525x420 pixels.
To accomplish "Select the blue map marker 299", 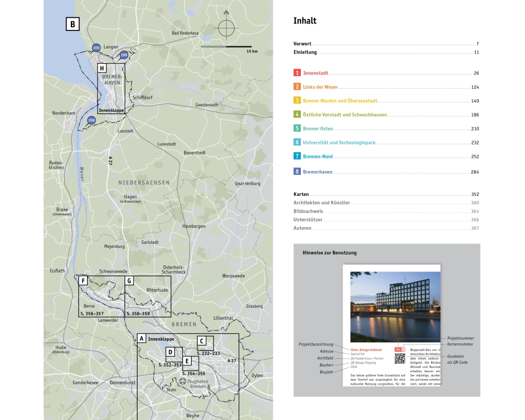I will [123, 55].
